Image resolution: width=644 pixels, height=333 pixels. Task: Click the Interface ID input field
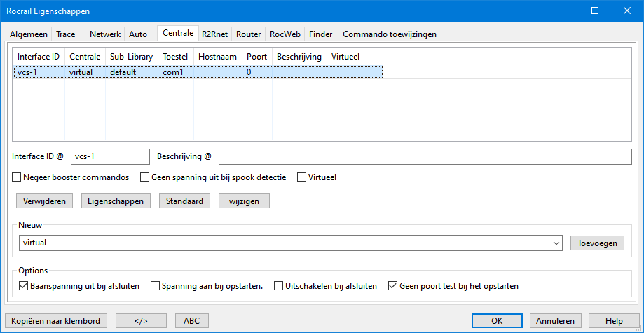tap(110, 156)
